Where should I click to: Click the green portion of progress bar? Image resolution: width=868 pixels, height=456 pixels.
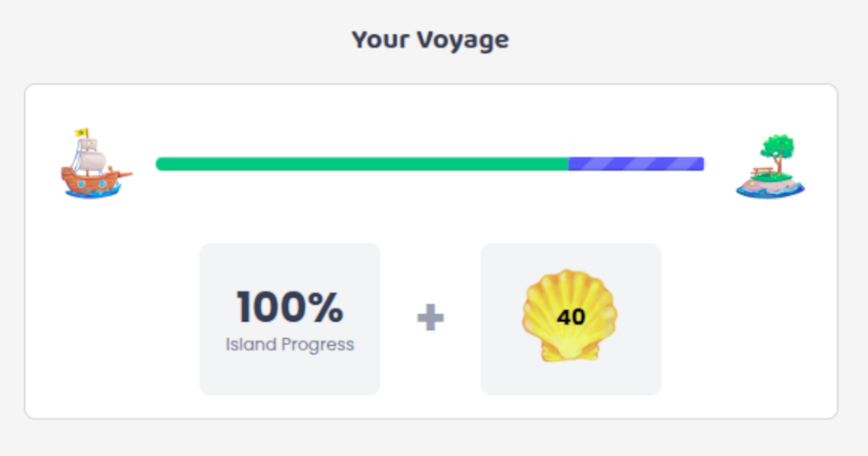coord(362,164)
